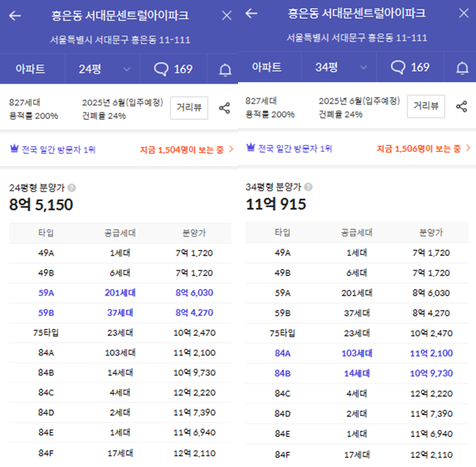The width and height of the screenshot is (476, 467).
Task: Click help icon next to 34평형 분양가
Action: (x=308, y=187)
